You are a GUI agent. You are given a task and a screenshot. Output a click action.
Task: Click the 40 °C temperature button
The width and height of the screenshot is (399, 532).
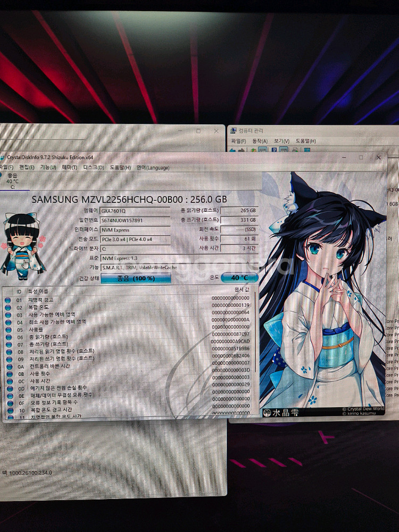(x=239, y=277)
